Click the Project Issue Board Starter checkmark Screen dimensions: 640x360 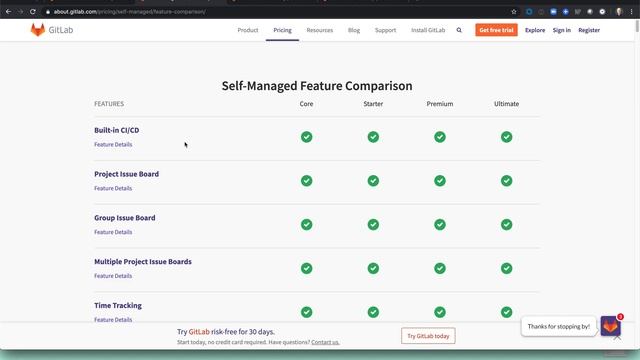click(373, 181)
